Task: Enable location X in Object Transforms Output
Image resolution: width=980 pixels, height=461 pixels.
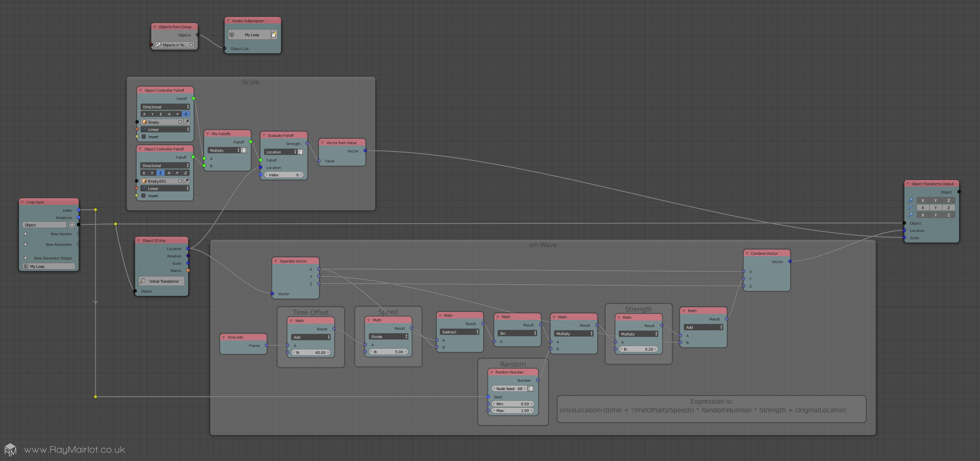Action: [922, 200]
